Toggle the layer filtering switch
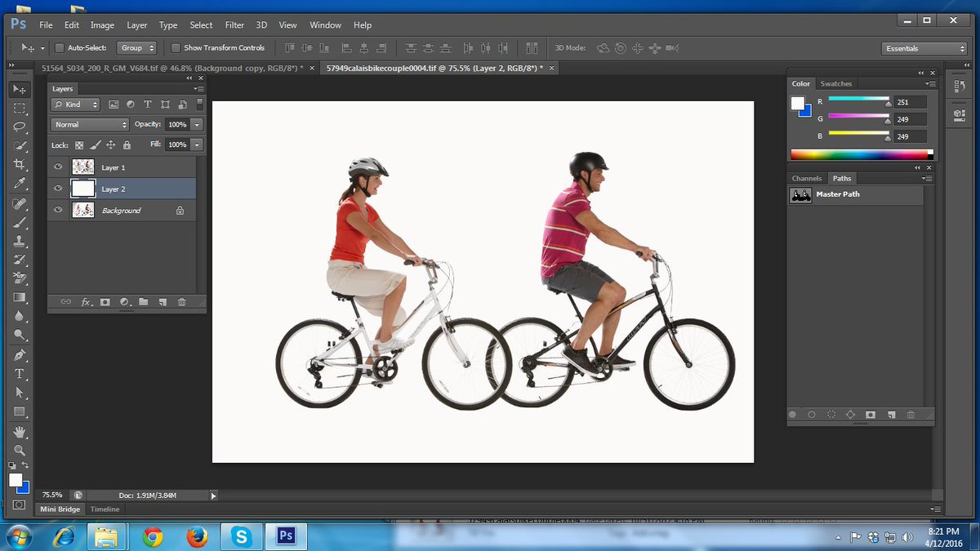The width and height of the screenshot is (980, 551). (x=200, y=104)
